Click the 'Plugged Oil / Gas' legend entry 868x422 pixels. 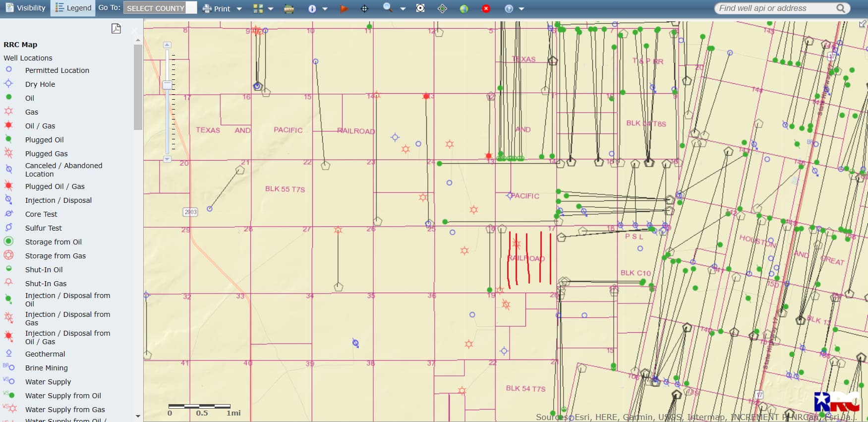55,186
